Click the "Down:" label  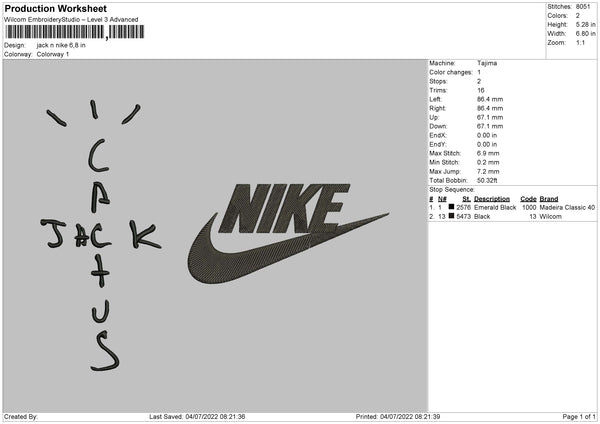[438, 126]
